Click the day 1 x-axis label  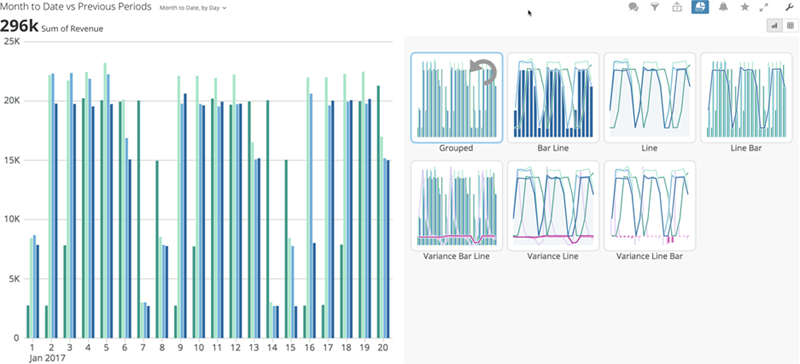[32, 347]
